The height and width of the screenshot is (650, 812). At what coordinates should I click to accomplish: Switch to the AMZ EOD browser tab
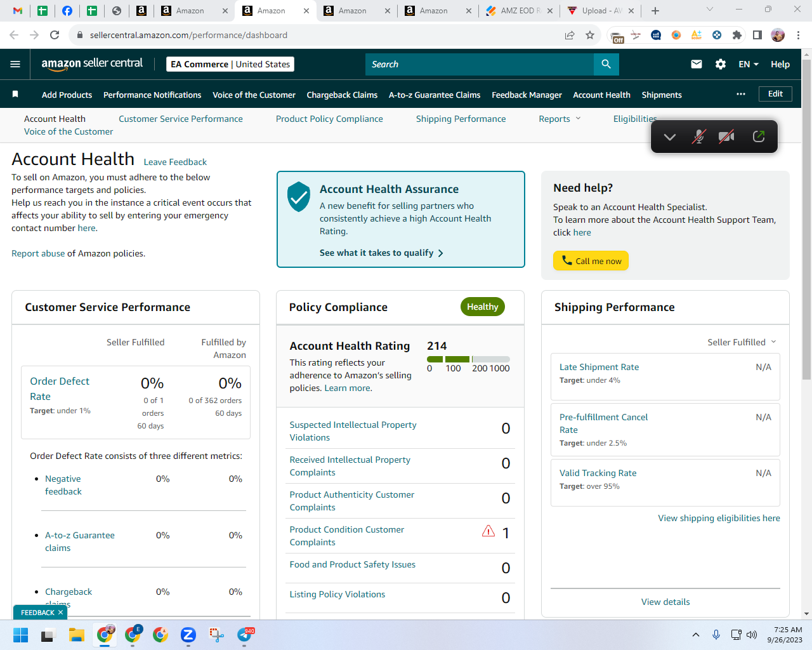(519, 11)
